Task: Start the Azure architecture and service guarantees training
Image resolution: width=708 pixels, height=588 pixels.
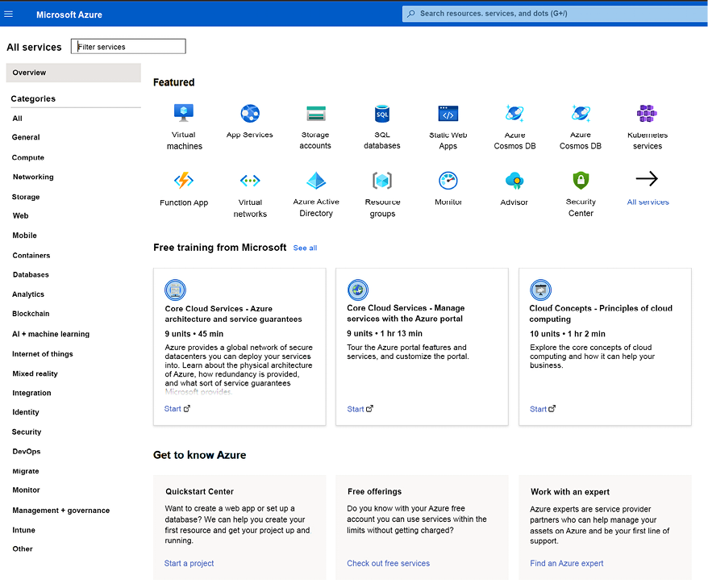Action: tap(177, 409)
